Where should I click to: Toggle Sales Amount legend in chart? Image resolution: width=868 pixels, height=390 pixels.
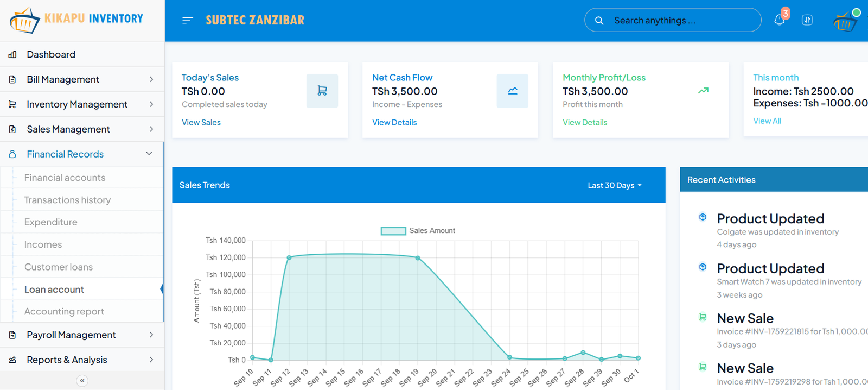[418, 231]
